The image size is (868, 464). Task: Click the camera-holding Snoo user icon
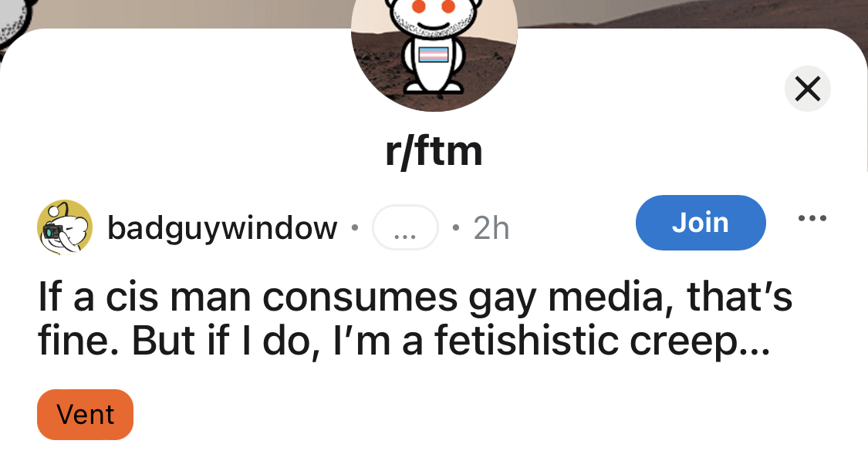pos(65,227)
